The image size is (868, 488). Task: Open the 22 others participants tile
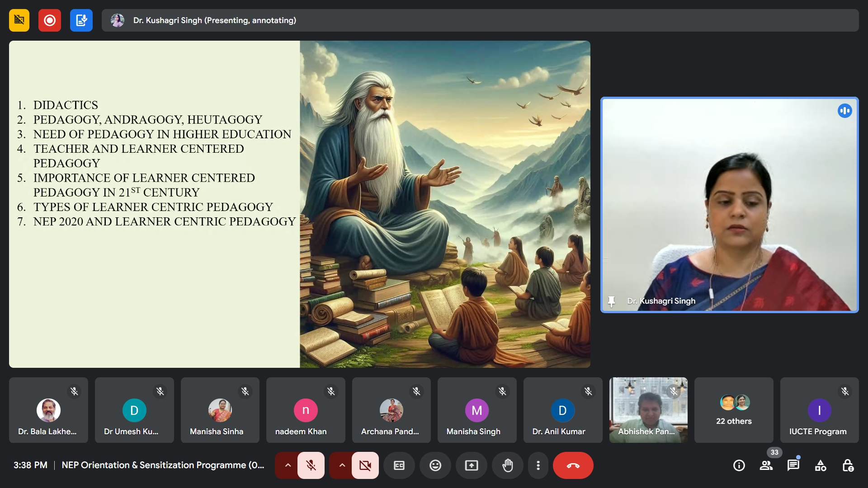coord(734,410)
